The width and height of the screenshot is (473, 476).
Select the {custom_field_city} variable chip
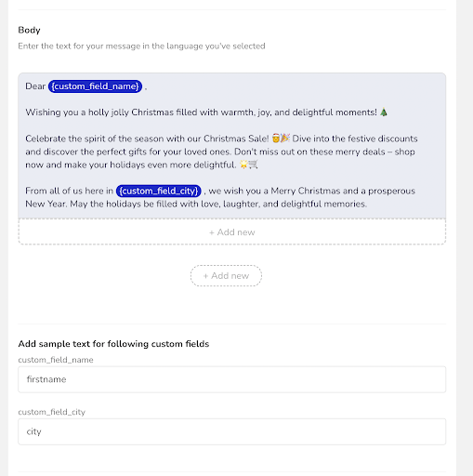pos(159,191)
